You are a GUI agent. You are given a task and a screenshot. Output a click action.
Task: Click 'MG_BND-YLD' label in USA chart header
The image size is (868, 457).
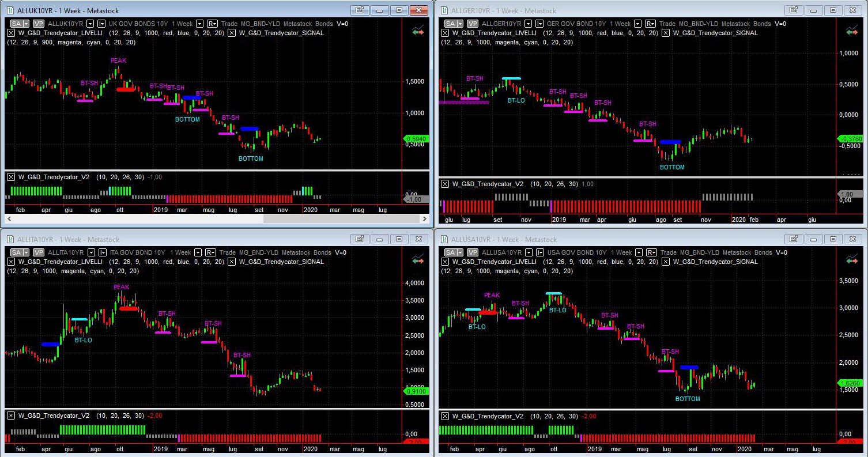coord(699,252)
